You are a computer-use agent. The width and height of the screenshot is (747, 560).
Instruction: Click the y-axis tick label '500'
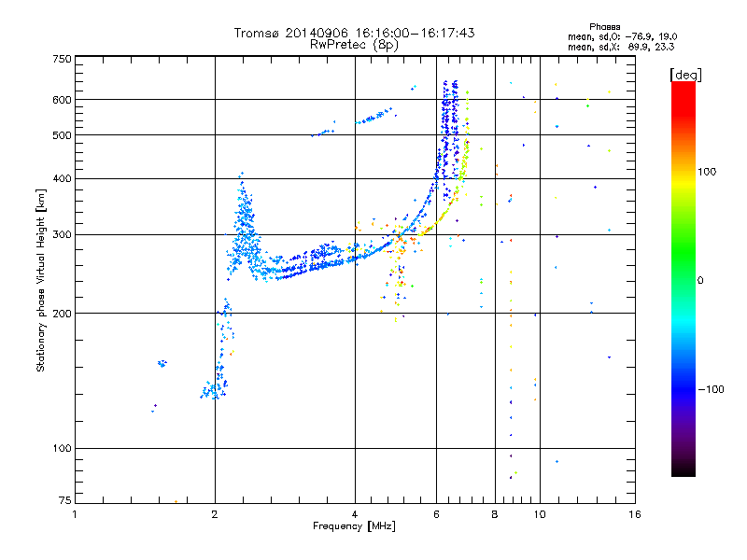click(62, 135)
